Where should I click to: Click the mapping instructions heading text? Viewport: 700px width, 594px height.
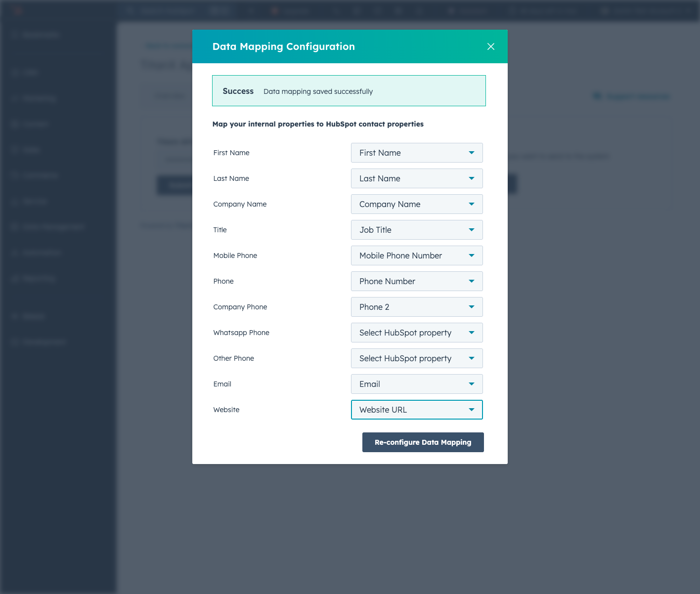point(318,124)
